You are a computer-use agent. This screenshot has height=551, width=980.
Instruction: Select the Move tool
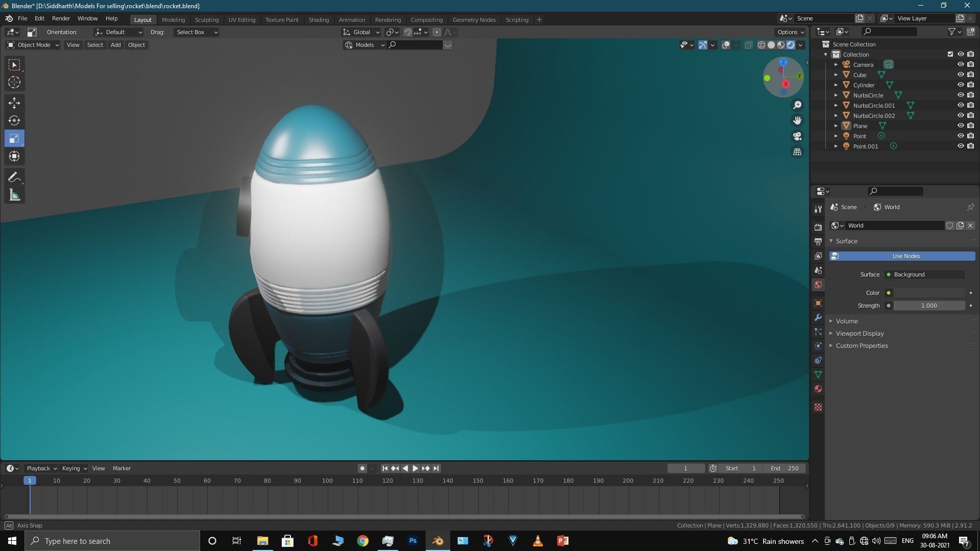(x=14, y=103)
